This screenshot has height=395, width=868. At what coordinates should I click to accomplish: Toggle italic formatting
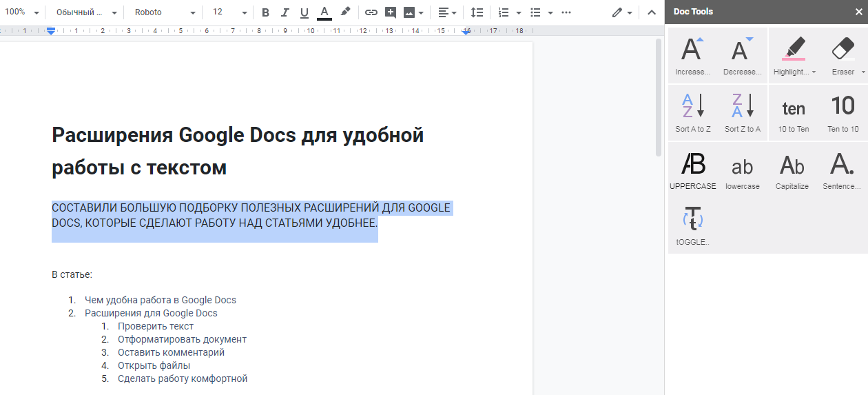click(285, 12)
